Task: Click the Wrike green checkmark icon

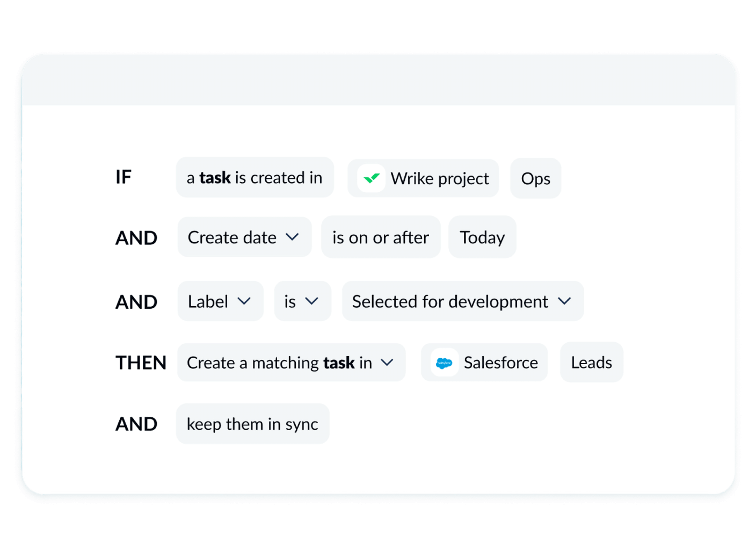Action: click(x=371, y=178)
